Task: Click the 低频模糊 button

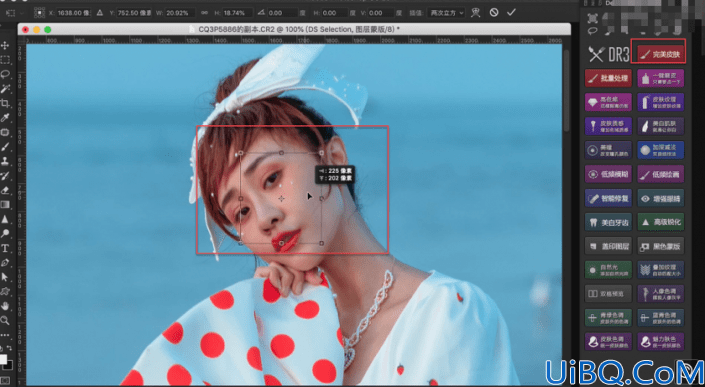Action: click(608, 174)
